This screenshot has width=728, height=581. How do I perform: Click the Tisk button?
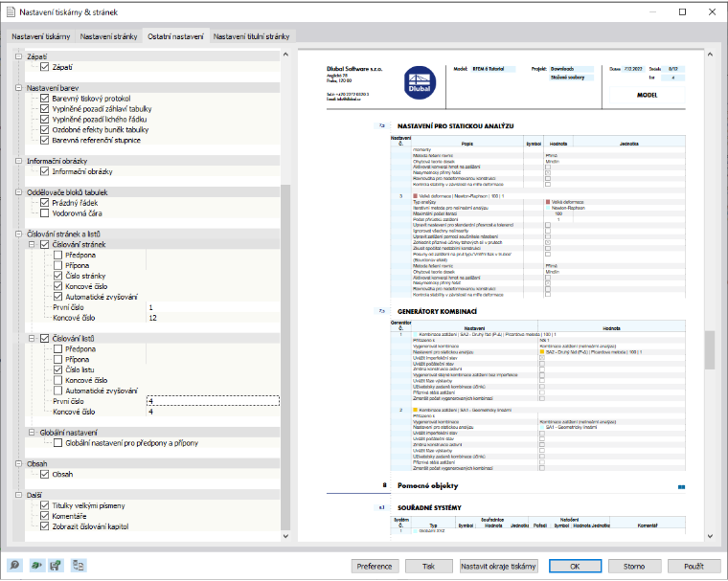(428, 566)
